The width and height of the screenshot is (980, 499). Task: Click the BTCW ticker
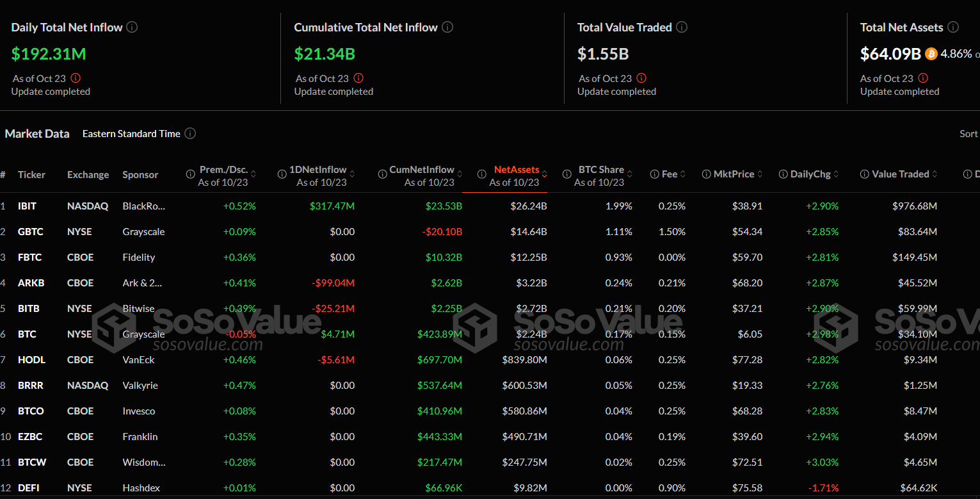click(x=32, y=462)
